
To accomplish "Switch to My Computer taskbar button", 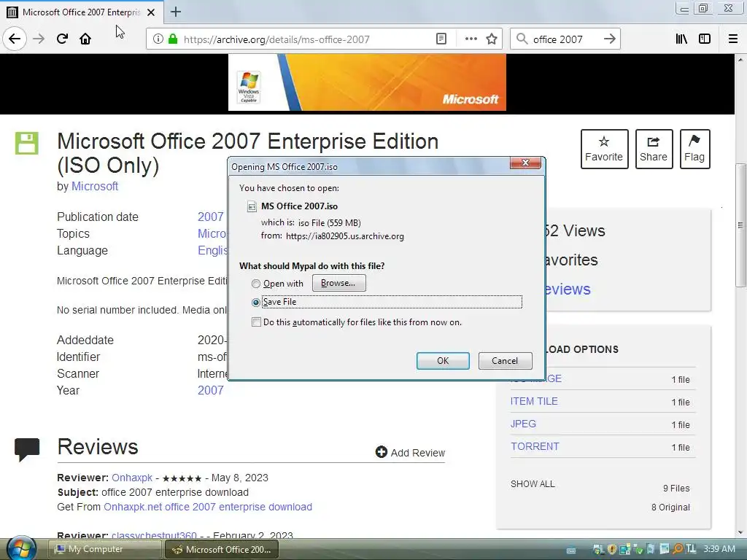I will 104,549.
